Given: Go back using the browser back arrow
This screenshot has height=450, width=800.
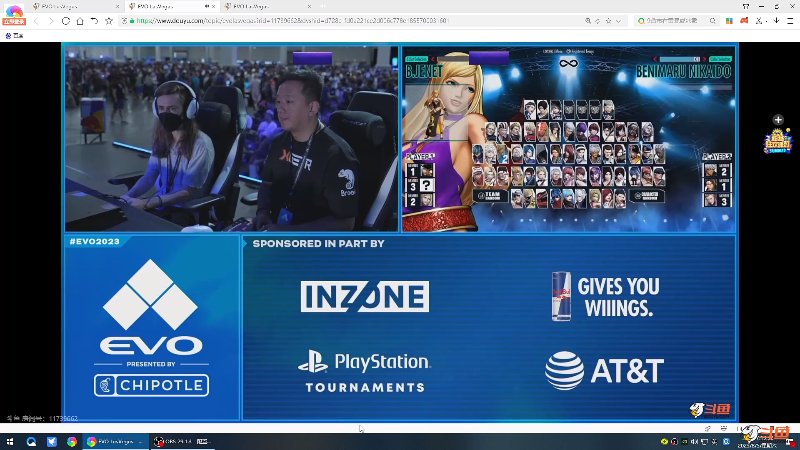Looking at the screenshot, I should (x=36, y=21).
